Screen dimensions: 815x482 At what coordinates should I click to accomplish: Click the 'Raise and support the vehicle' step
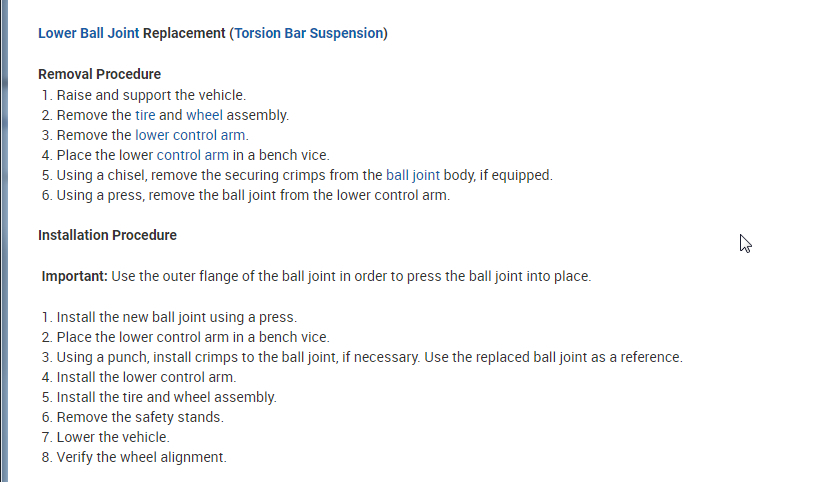(150, 95)
